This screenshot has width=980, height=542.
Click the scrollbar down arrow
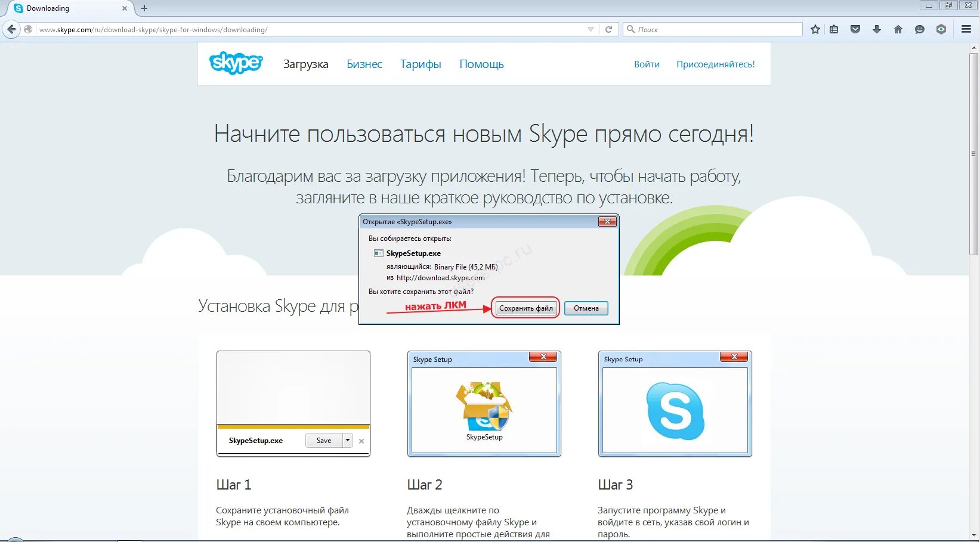973,536
